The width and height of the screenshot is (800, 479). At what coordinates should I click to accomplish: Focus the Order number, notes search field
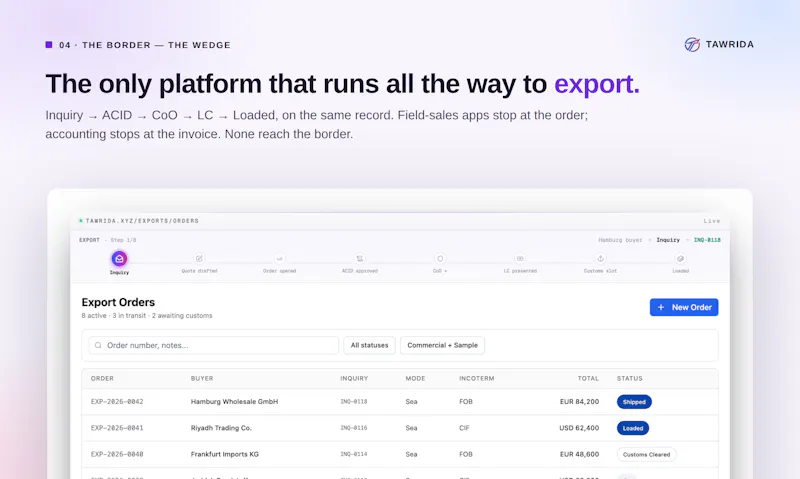tap(213, 345)
